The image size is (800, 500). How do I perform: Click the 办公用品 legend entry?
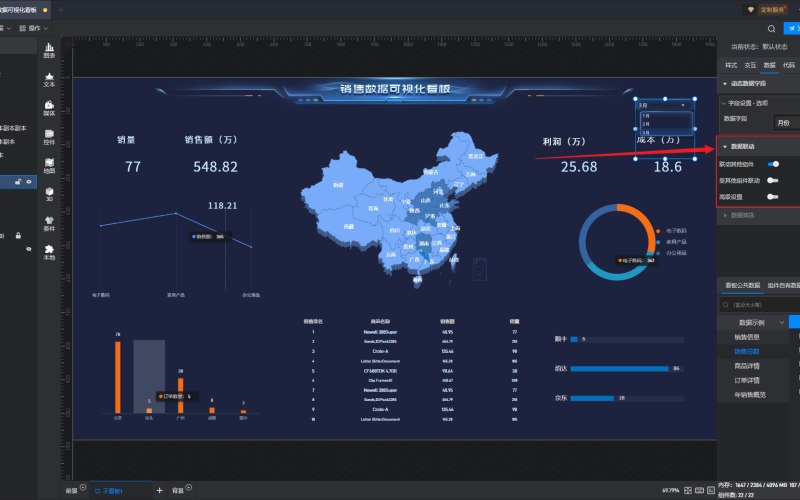[671, 253]
